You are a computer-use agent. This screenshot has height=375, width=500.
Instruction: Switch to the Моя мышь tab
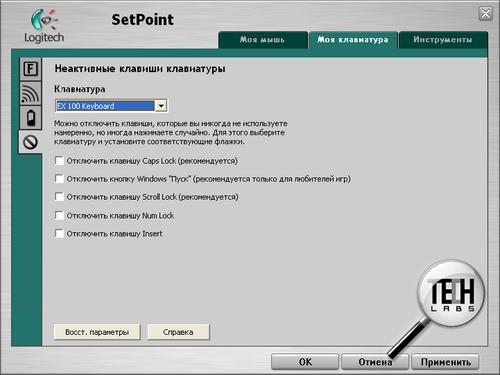(x=263, y=40)
